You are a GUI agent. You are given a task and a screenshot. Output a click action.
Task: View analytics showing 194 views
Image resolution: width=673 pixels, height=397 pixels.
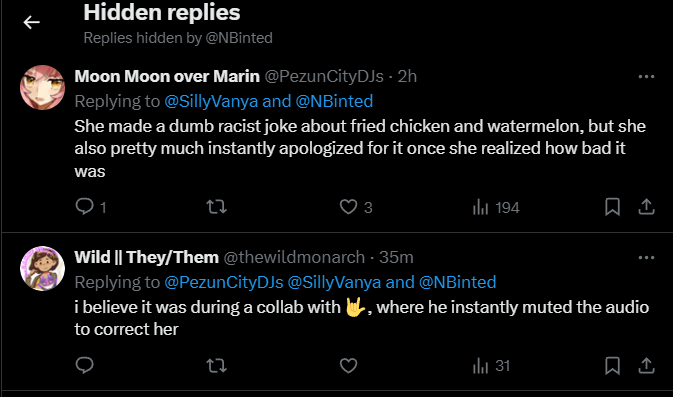[496, 207]
